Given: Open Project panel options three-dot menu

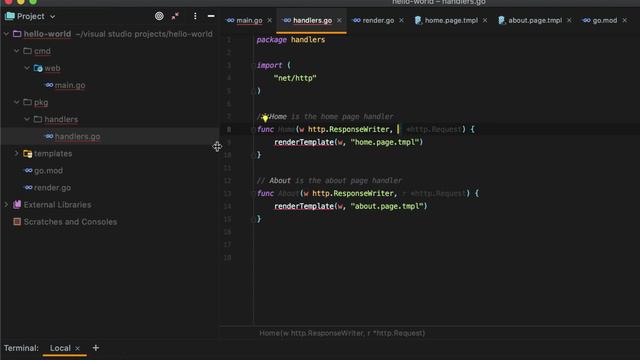Looking at the screenshot, I should pyautogui.click(x=195, y=16).
